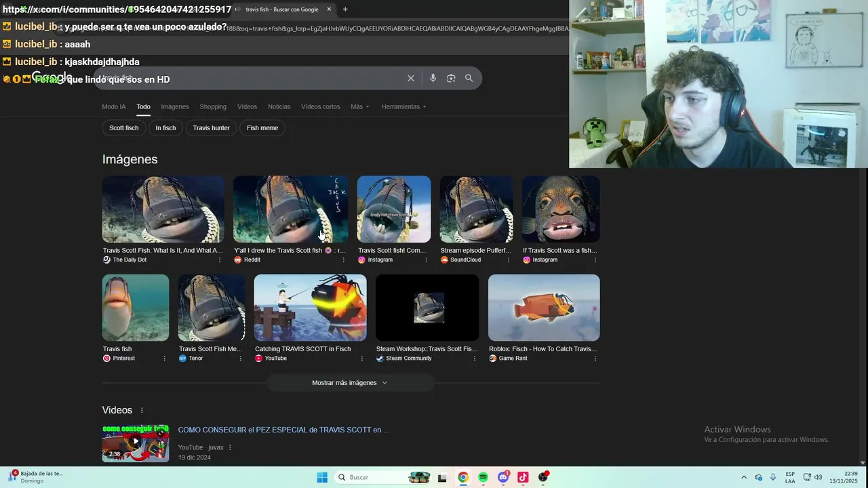Expand 'Mostrar más imágenes'
Viewport: 868px width, 488px height.
tap(350, 383)
